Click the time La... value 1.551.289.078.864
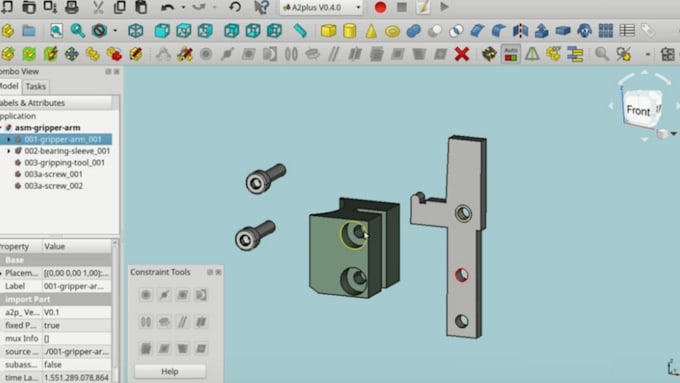 (76, 377)
